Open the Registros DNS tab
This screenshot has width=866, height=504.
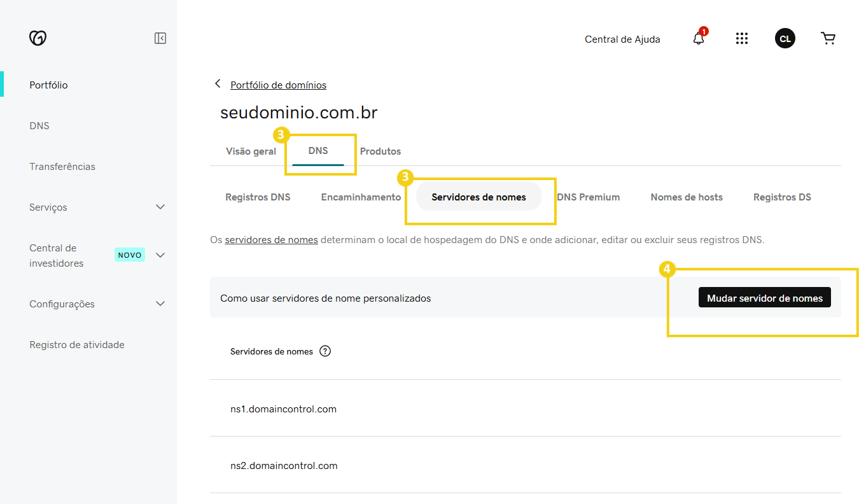click(258, 197)
